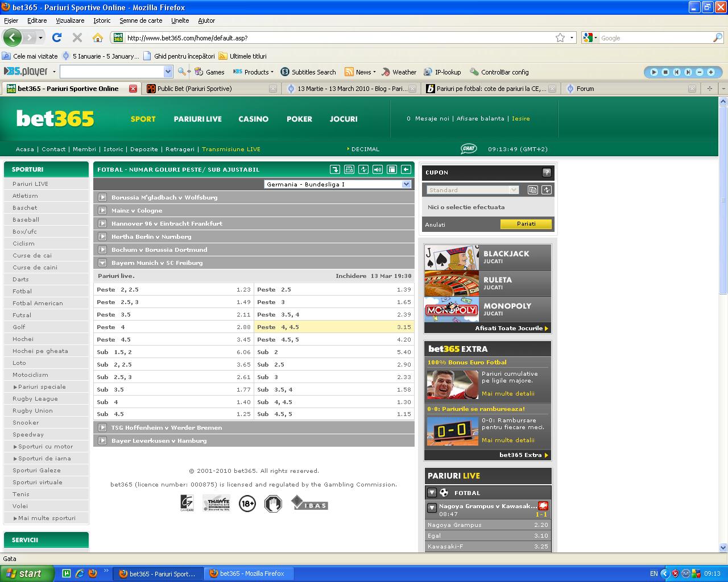Click the B5 player next track button
This screenshot has height=582, width=728.
pos(688,72)
